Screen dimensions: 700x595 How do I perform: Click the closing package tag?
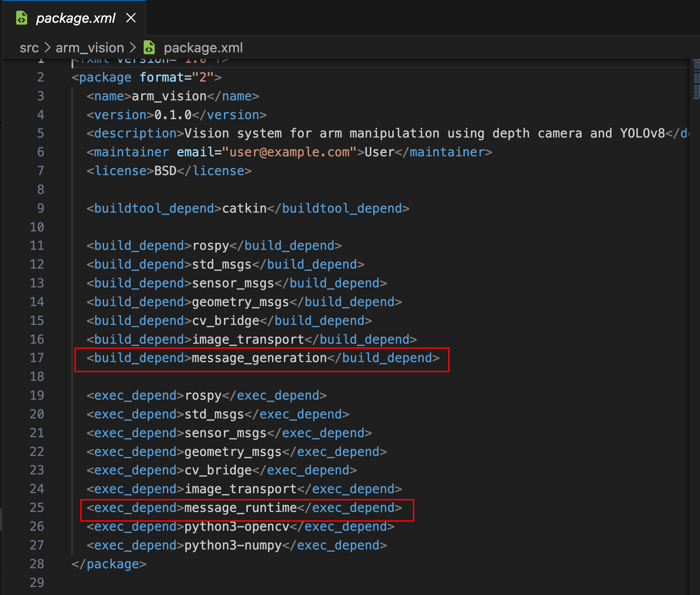click(x=109, y=564)
